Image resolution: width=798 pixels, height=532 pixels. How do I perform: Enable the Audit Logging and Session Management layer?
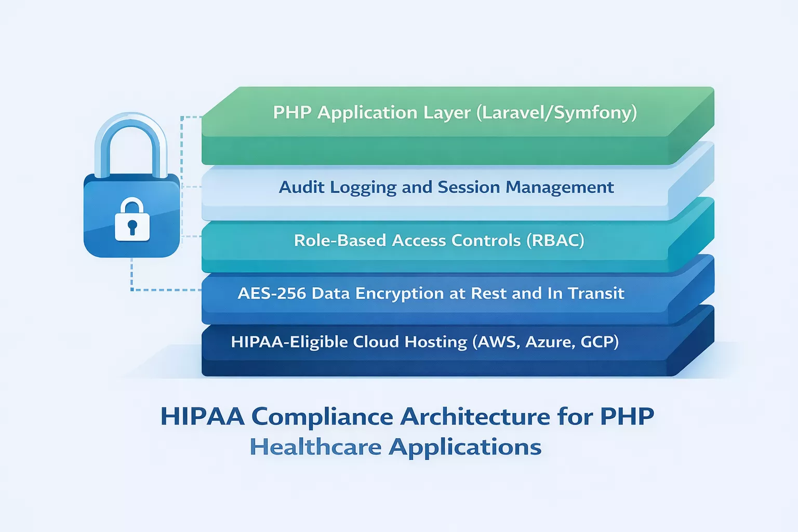tap(447, 187)
